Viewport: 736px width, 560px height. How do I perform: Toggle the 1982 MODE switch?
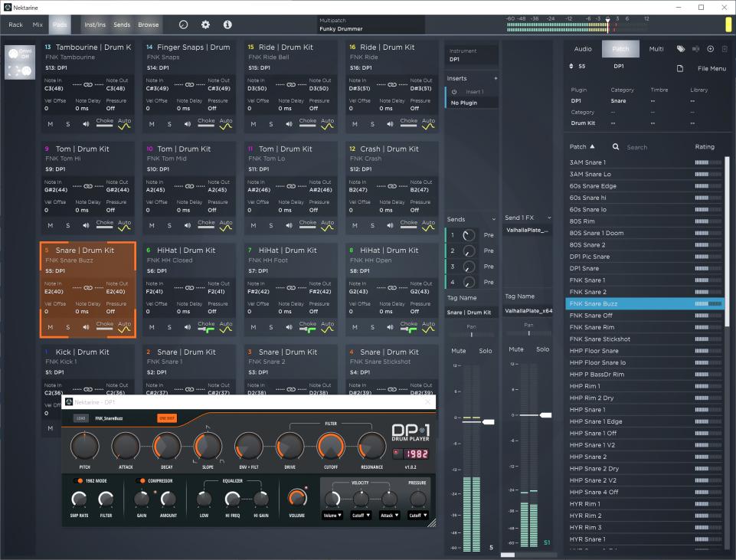[x=77, y=480]
